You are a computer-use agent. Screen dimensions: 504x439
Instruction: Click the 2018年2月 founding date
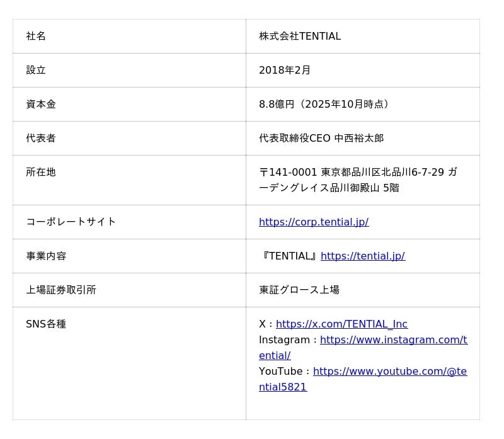click(285, 71)
